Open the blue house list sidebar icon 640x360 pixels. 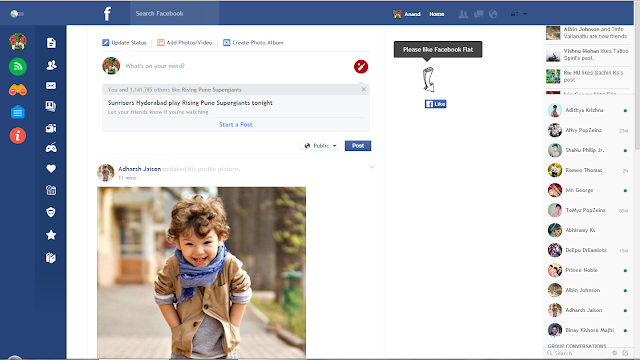(x=18, y=112)
